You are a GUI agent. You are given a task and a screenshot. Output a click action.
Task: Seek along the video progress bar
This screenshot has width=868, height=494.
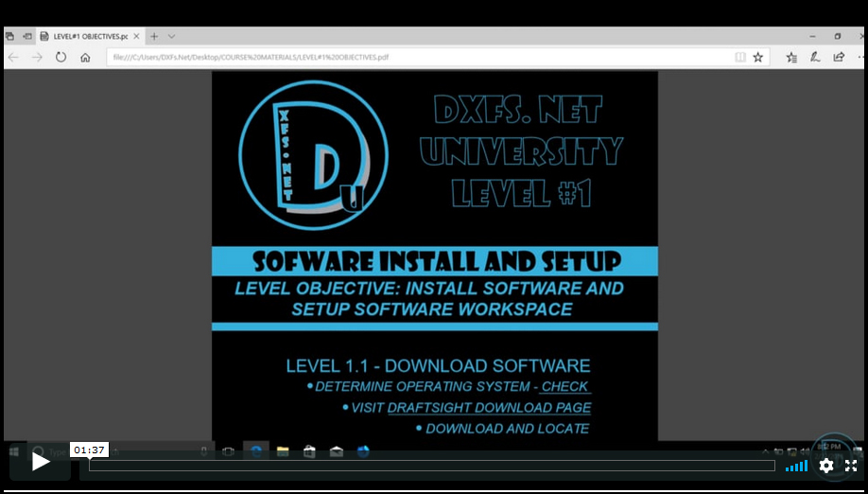432,466
